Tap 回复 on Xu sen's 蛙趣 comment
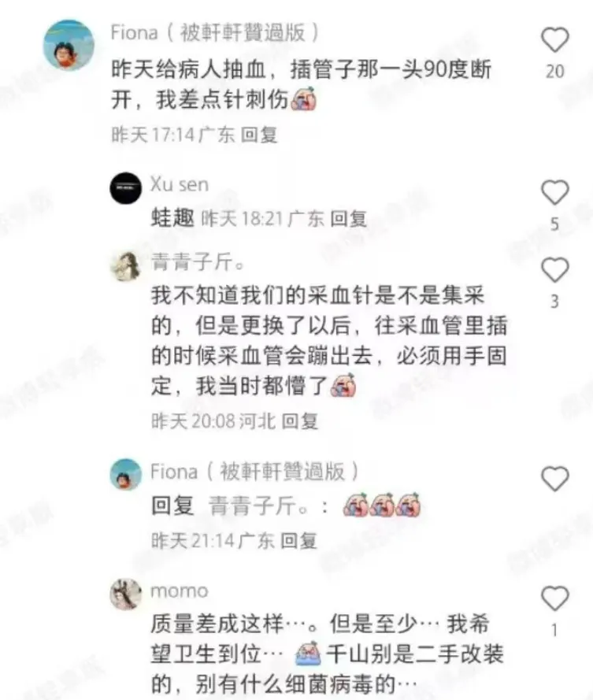 pyautogui.click(x=348, y=219)
